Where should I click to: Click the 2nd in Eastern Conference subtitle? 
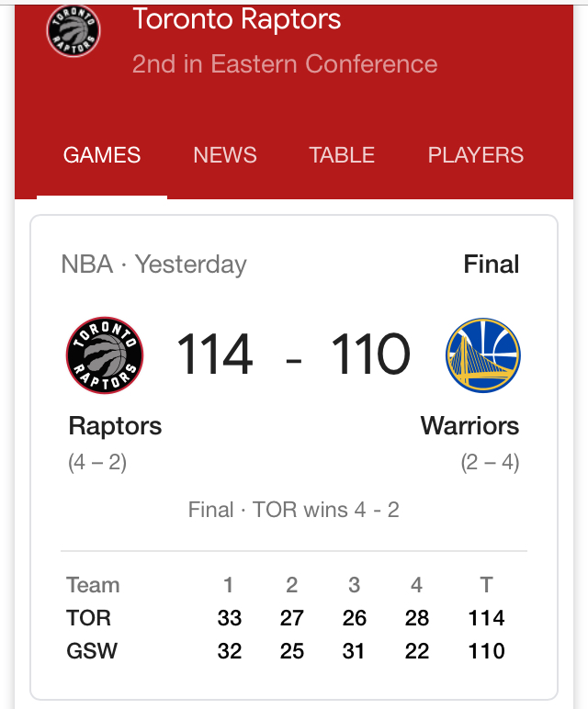pyautogui.click(x=285, y=63)
